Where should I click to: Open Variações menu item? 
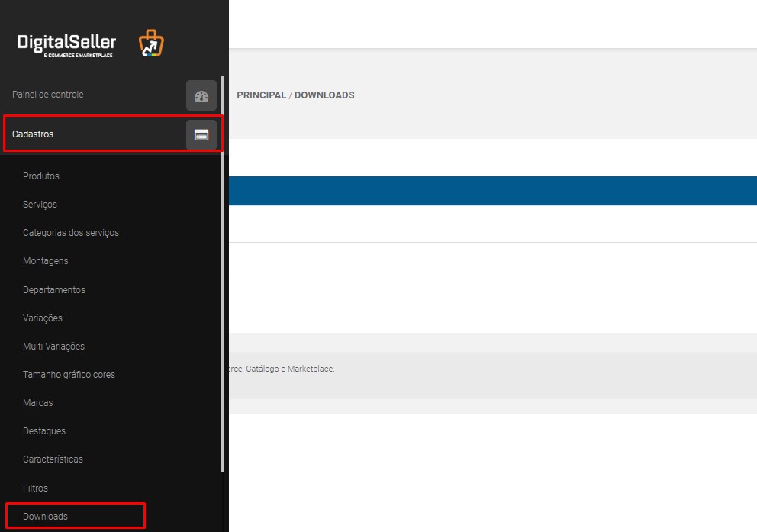click(x=43, y=318)
